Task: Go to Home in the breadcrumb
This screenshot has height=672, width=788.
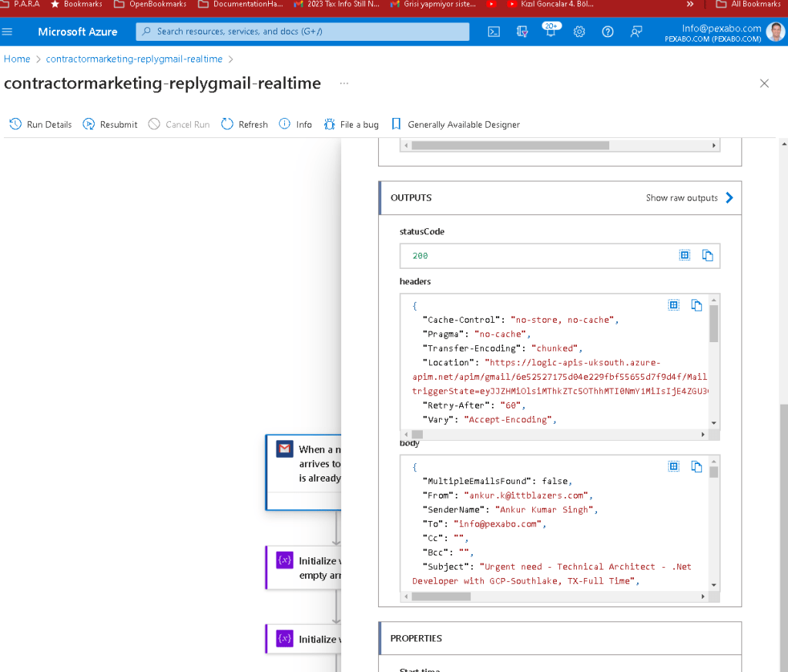Action: pos(17,59)
